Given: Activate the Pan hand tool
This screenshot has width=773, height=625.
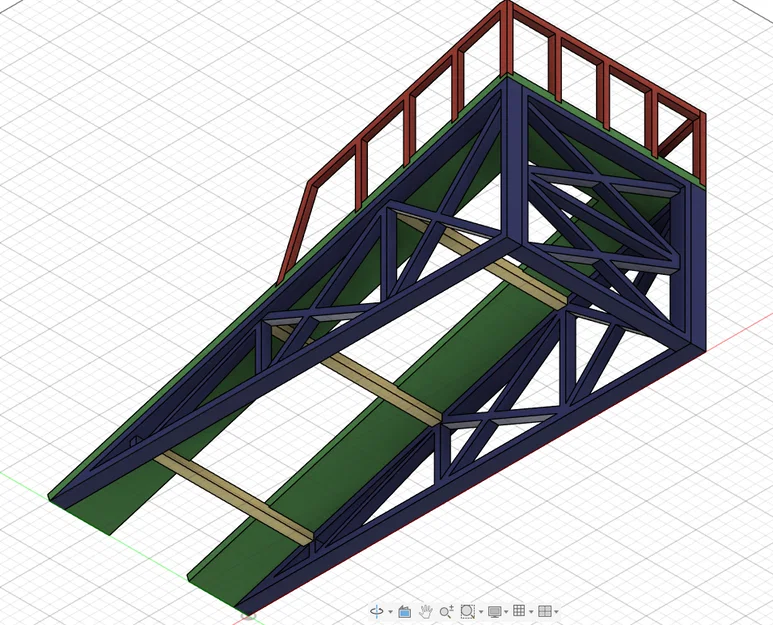Looking at the screenshot, I should coord(426,611).
